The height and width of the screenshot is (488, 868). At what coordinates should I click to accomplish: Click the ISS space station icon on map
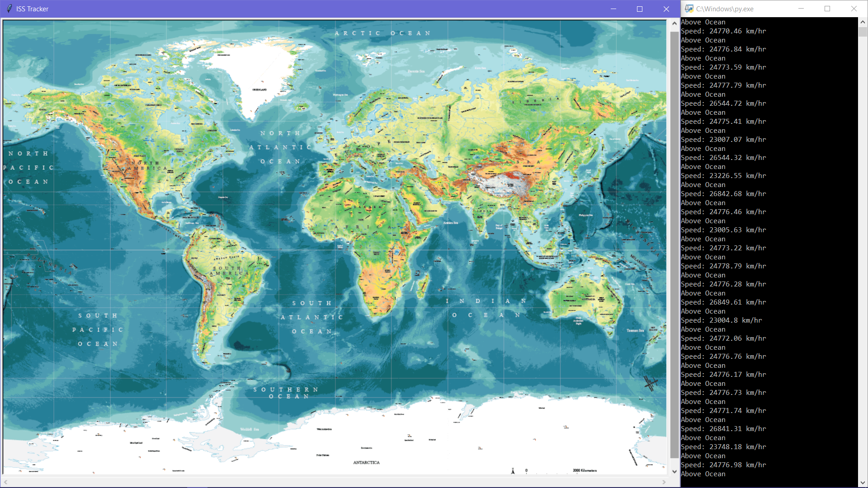[650, 383]
